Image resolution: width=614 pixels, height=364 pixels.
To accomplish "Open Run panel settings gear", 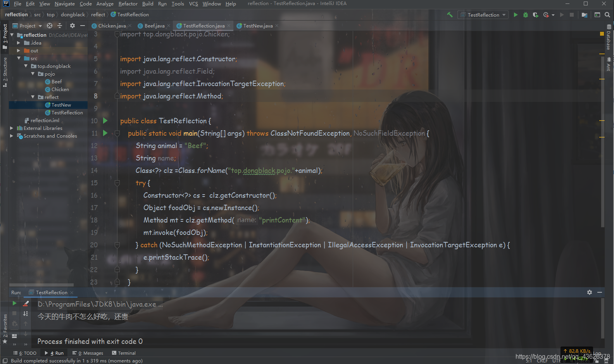I will coord(590,292).
